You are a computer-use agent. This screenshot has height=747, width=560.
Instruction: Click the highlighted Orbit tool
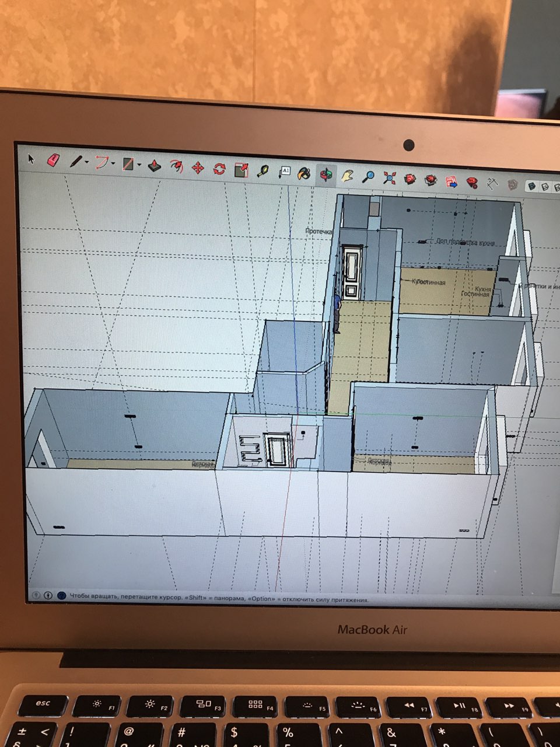(326, 174)
